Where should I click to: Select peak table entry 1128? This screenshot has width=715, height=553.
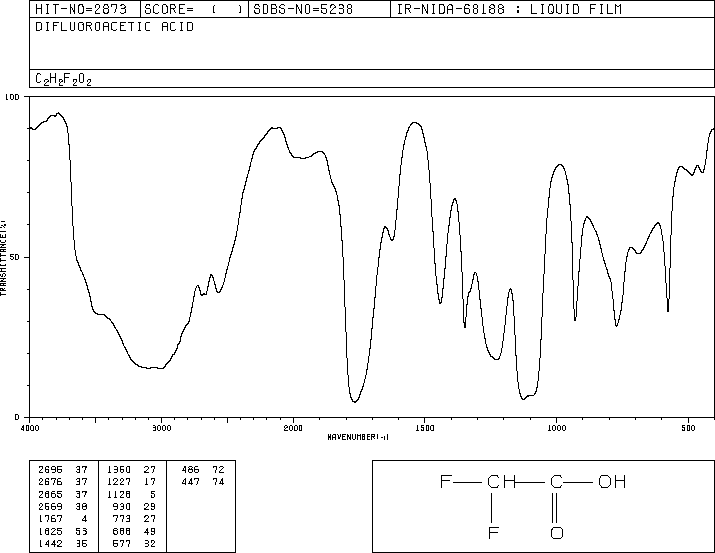pyautogui.click(x=119, y=494)
